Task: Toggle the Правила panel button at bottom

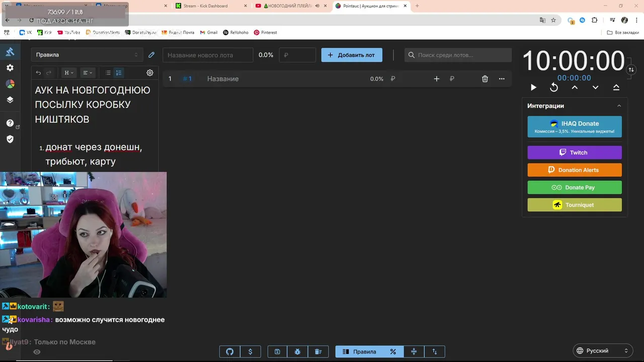Action: pyautogui.click(x=359, y=351)
